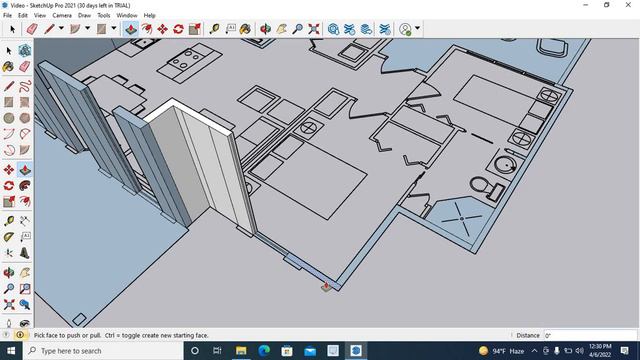Open the Draw menu
640x360 pixels.
coord(84,16)
